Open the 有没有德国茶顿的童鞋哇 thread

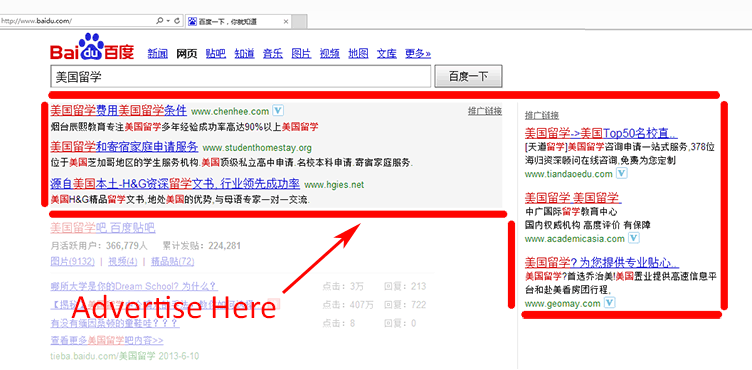point(115,323)
